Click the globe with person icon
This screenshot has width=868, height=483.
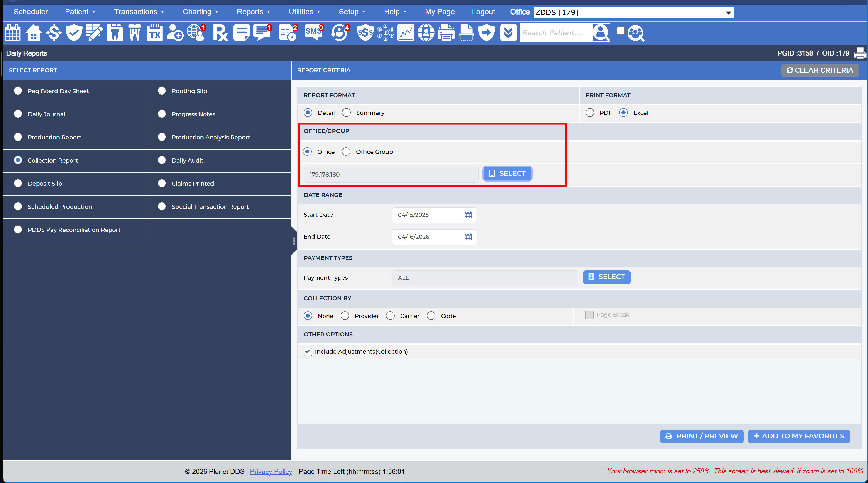(x=426, y=33)
